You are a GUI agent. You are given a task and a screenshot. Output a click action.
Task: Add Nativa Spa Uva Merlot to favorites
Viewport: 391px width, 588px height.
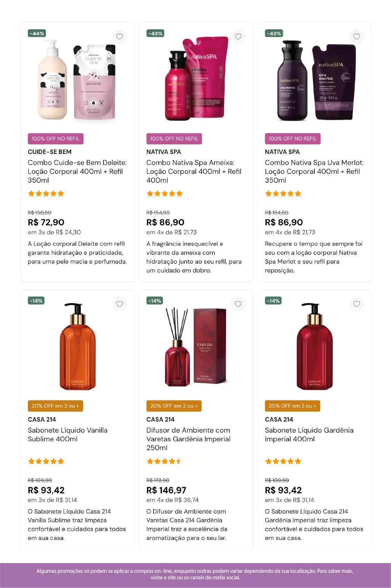(x=356, y=37)
